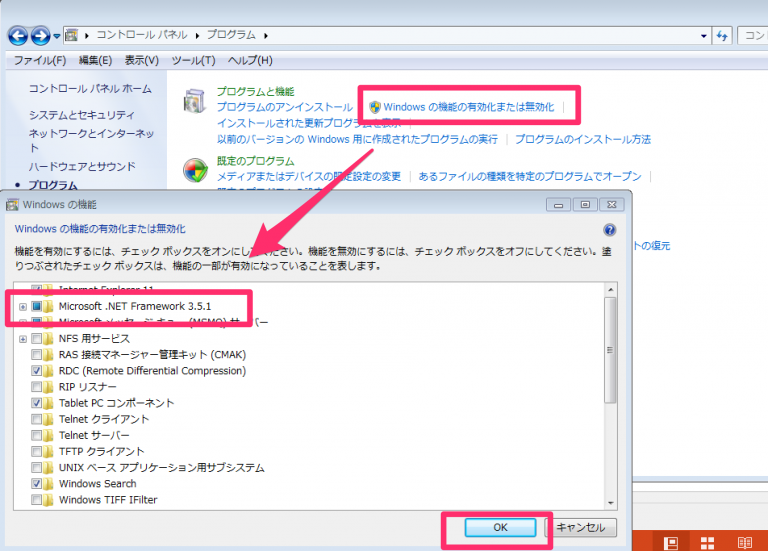Click あるファイルの種類を特定のプログラムでオープン link
This screenshot has width=768, height=551.
[530, 176]
